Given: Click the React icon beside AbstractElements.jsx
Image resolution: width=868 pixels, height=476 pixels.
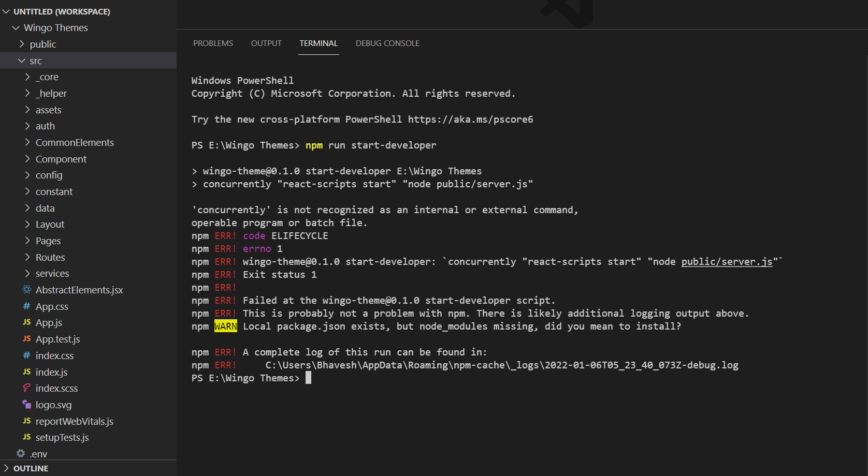Looking at the screenshot, I should [x=27, y=290].
